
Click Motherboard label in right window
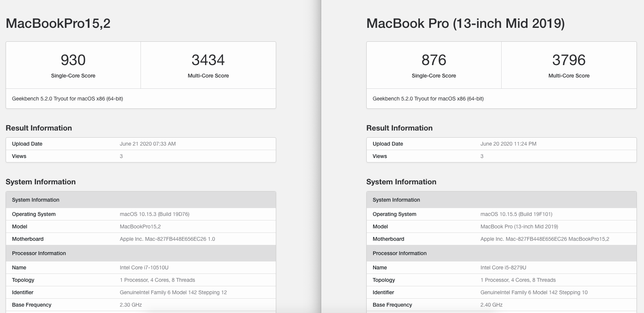click(x=389, y=239)
